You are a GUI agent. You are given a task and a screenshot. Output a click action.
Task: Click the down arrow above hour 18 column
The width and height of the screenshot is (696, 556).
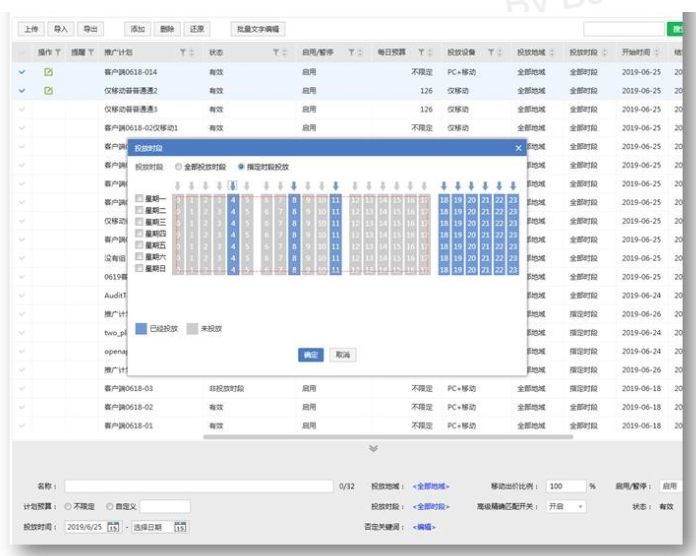444,185
